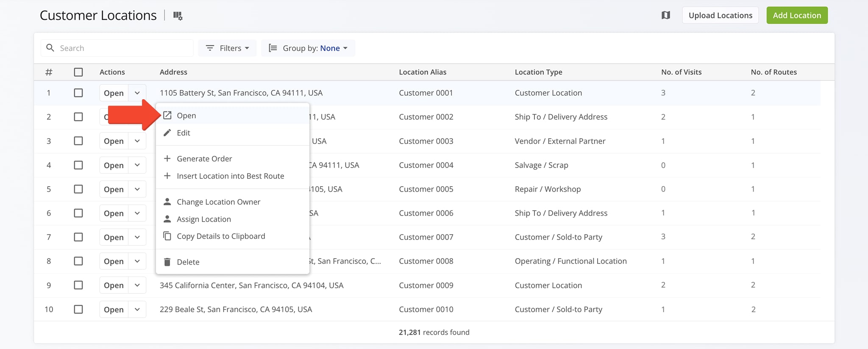Select Copy Details to Clipboard
This screenshot has height=349, width=868.
pyautogui.click(x=233, y=236)
